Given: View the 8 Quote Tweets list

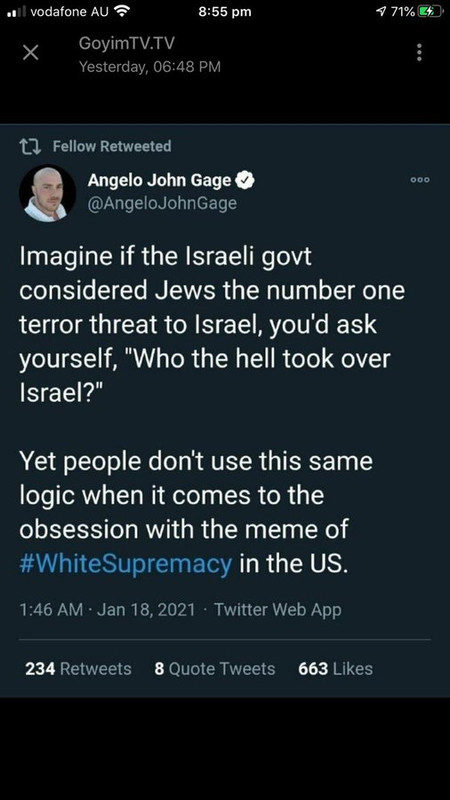Looking at the screenshot, I should (215, 668).
